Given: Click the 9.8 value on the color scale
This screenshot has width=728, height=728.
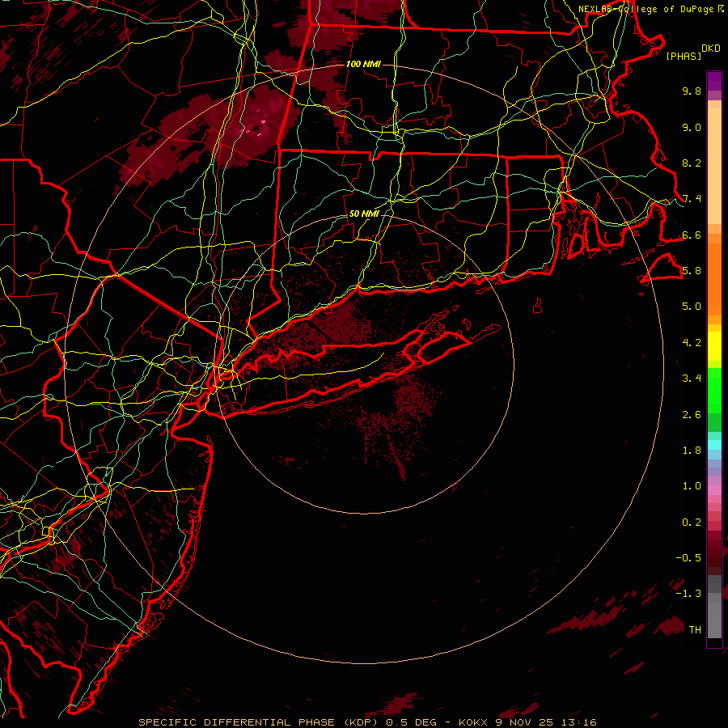Looking at the screenshot, I should coord(692,91).
